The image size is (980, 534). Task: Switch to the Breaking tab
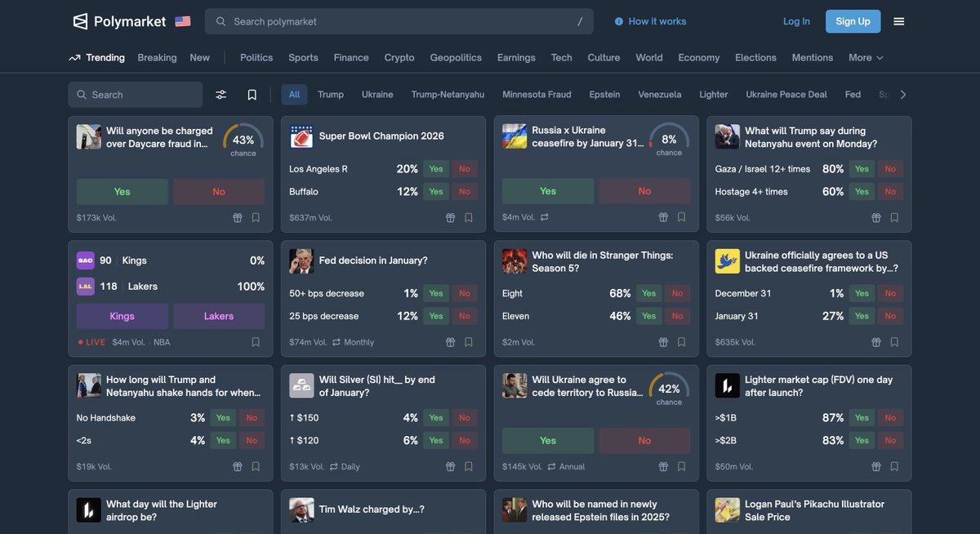pos(157,58)
